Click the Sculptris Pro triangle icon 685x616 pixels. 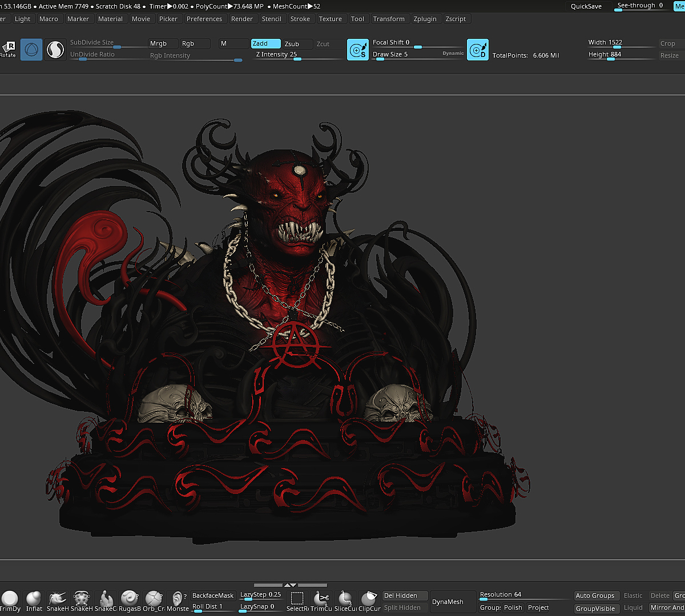coord(31,50)
